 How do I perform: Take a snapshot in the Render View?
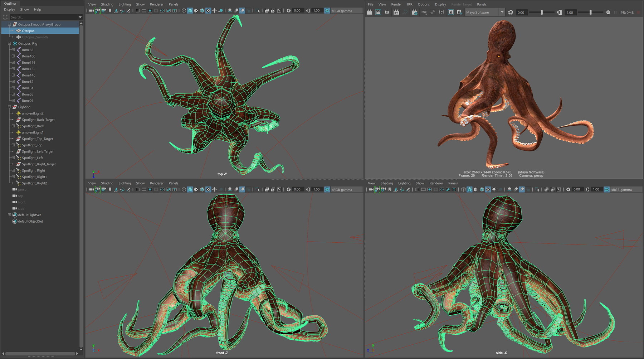pos(386,12)
